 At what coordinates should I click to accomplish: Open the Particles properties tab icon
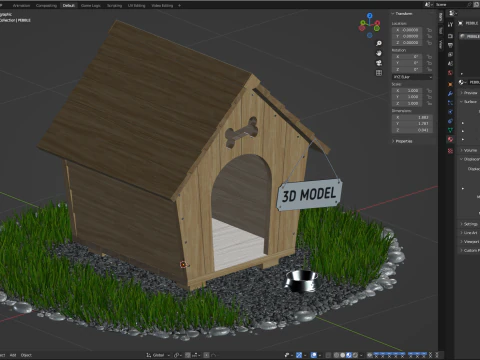(450, 103)
